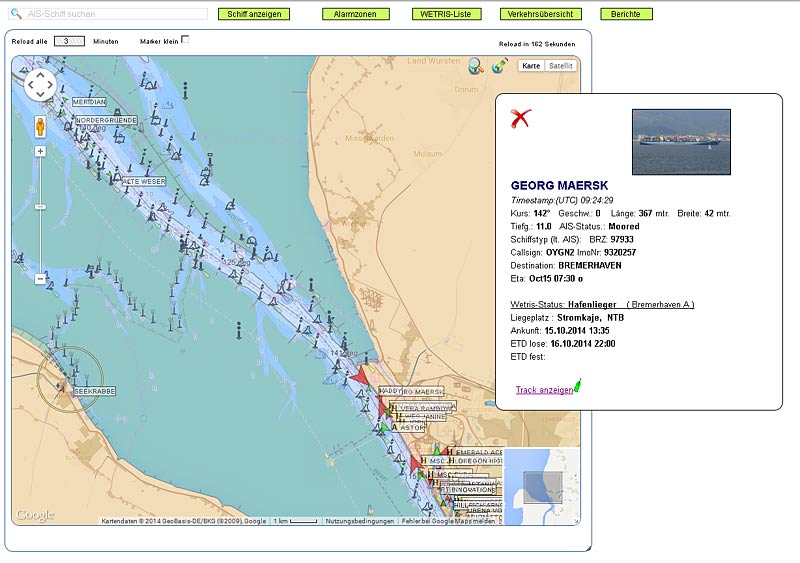Pan the map right with the navigation arrow
The height and width of the screenshot is (563, 800).
tap(50, 85)
